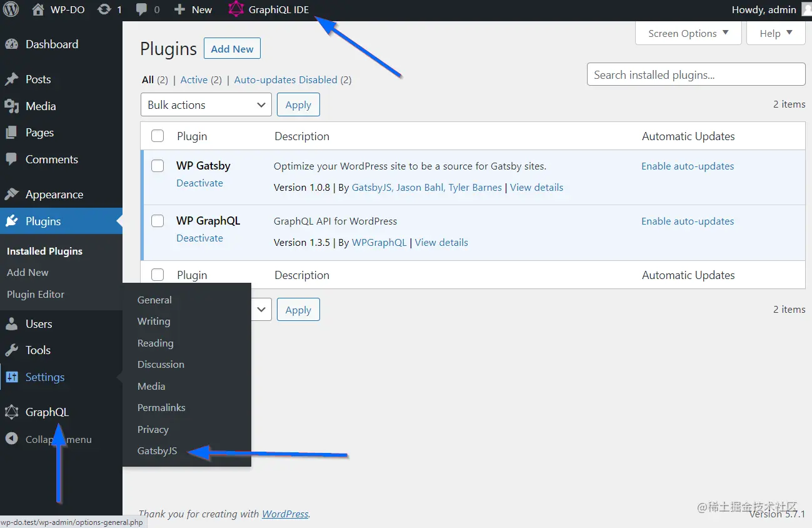
Task: Open the Bulk actions dropdown
Action: pyautogui.click(x=206, y=104)
